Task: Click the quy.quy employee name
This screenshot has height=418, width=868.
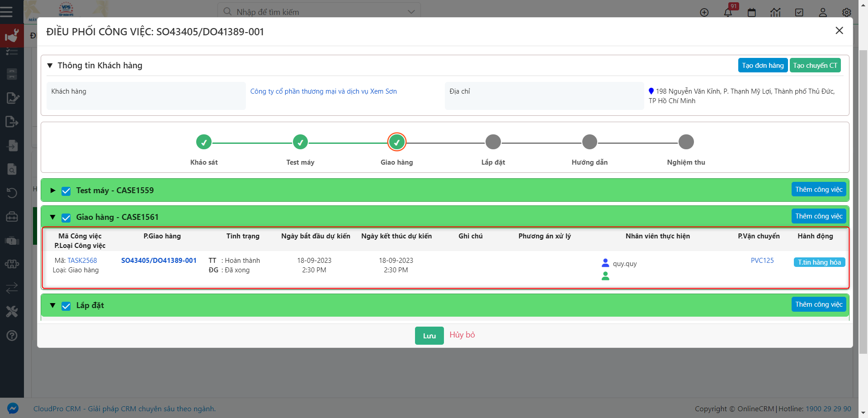Action: point(625,264)
